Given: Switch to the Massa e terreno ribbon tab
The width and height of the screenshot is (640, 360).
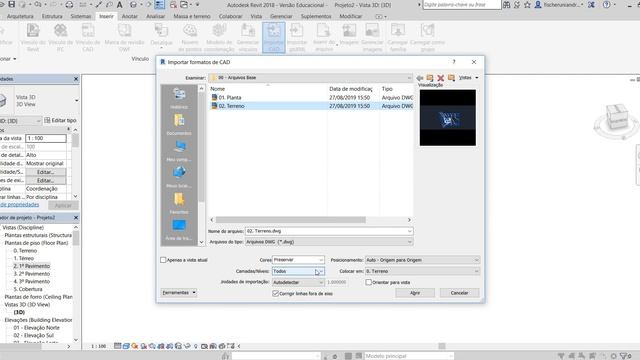Looking at the screenshot, I should (x=192, y=16).
